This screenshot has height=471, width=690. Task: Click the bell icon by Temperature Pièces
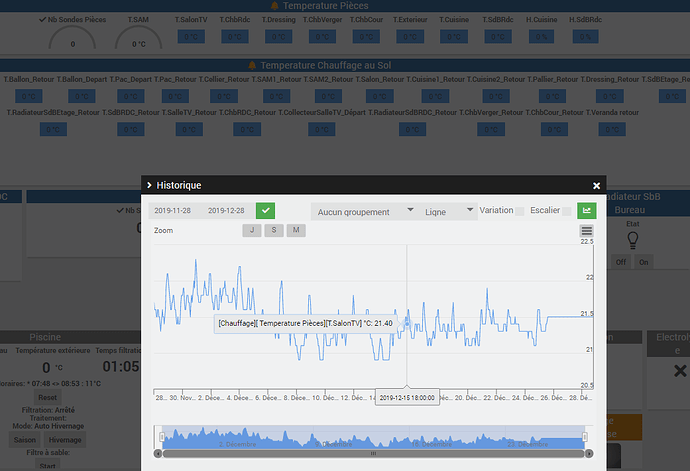click(x=275, y=5)
